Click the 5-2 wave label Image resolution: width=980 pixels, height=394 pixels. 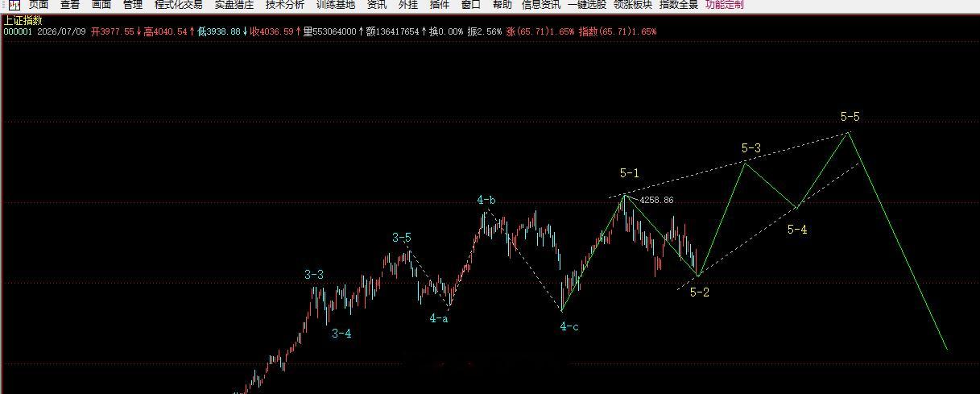pos(700,292)
